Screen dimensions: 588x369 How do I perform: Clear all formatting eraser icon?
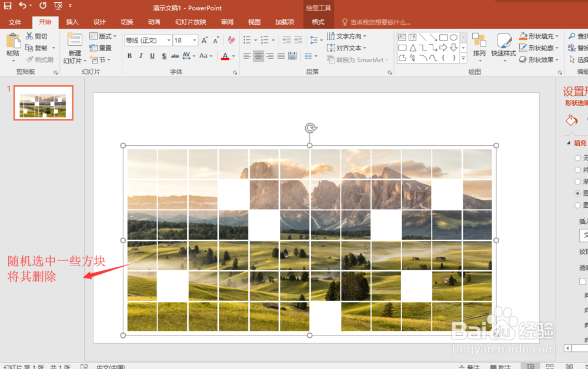(231, 40)
